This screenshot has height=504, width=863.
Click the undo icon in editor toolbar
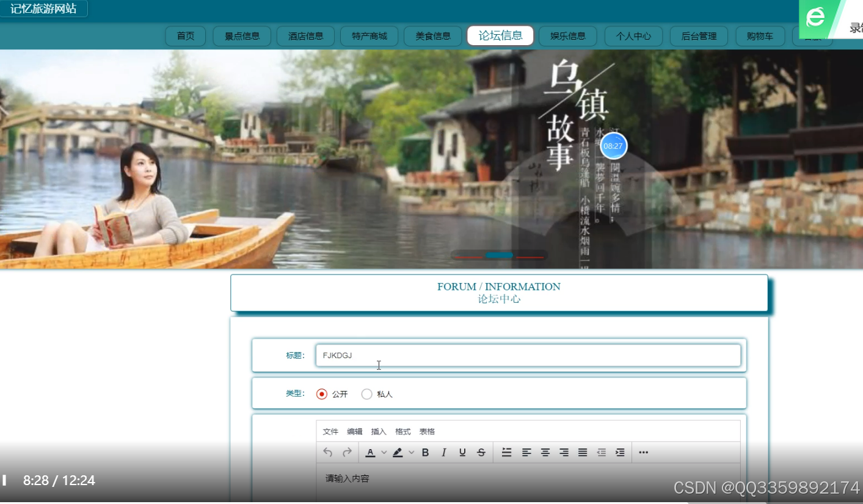(328, 452)
